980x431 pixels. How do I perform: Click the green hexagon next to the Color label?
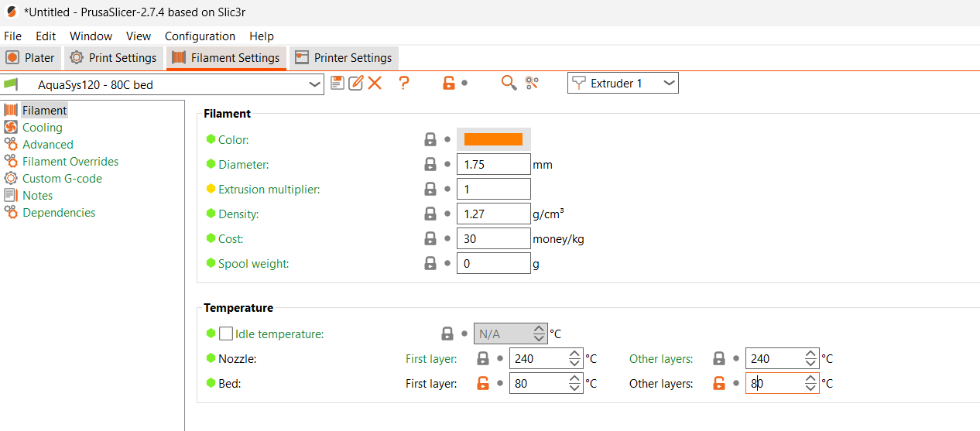click(211, 139)
